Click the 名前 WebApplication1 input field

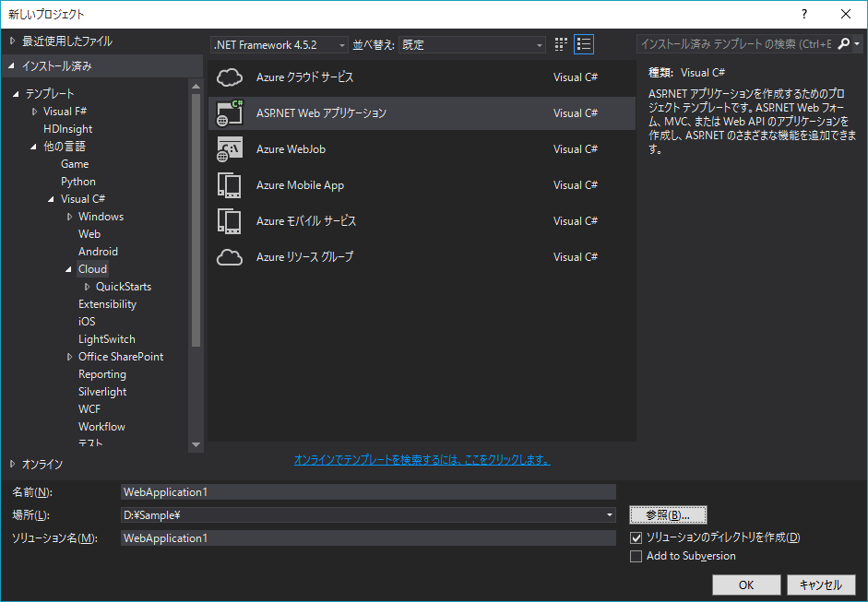click(368, 492)
